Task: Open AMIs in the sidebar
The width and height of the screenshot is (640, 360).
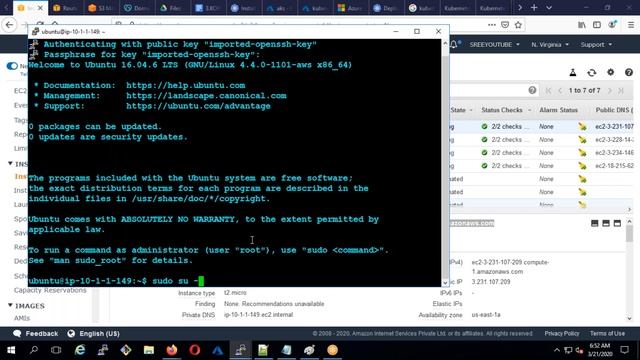Action: click(x=22, y=318)
